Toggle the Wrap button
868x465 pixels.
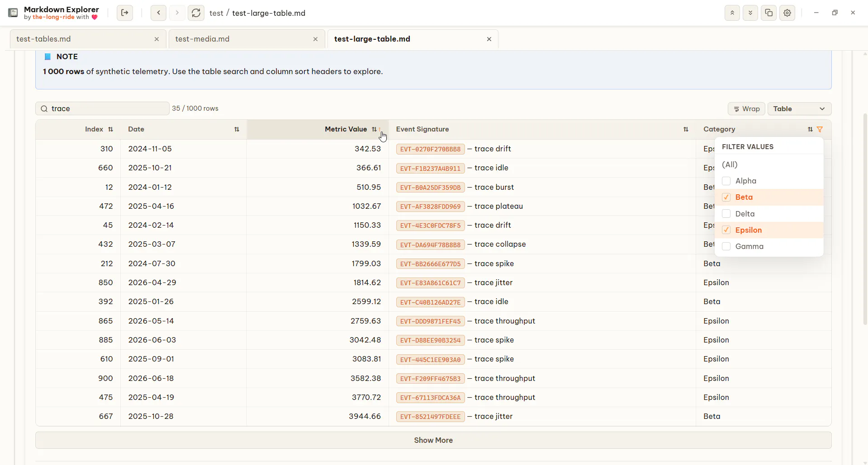pos(746,109)
